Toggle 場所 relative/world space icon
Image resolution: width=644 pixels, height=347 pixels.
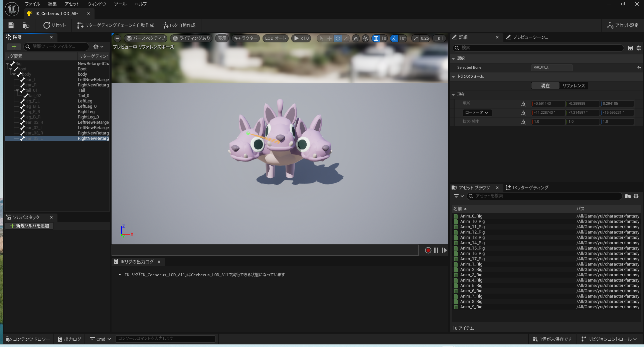click(523, 104)
